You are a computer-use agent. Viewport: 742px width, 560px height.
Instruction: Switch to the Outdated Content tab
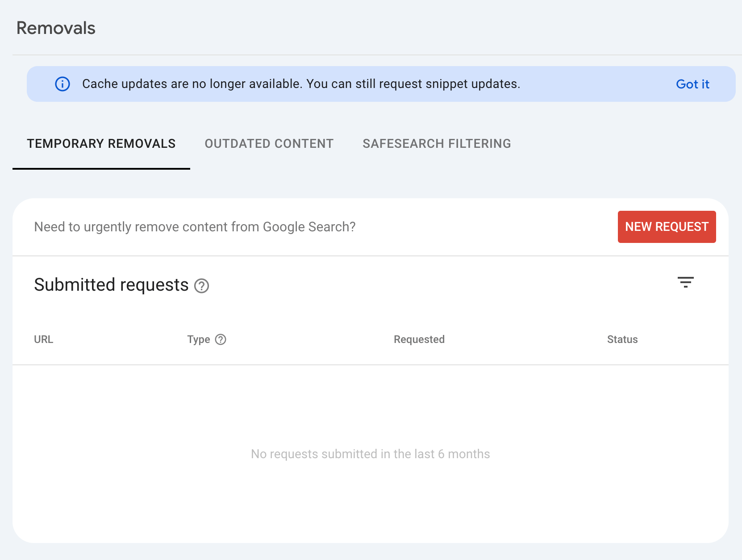269,143
